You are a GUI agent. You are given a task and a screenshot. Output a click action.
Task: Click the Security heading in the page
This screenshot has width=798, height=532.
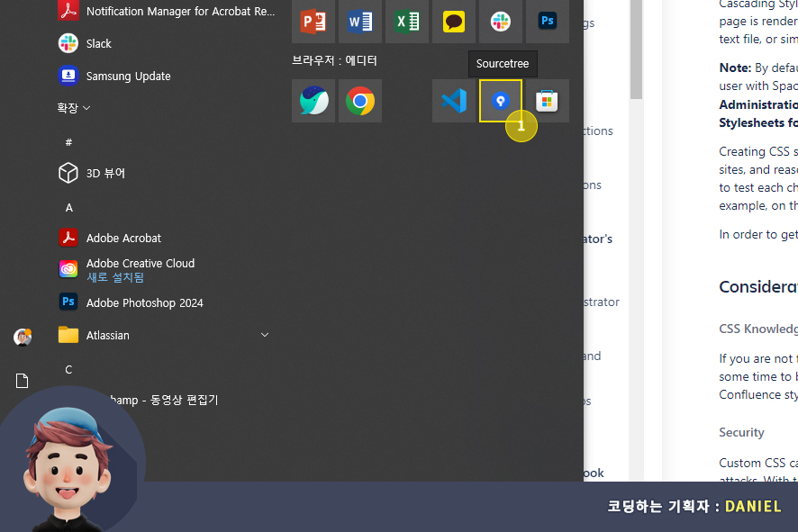[741, 432]
